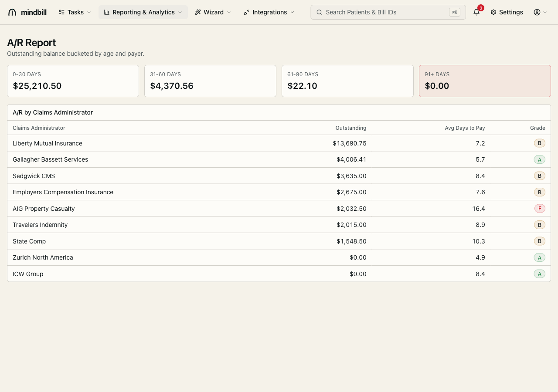Click outstanding amount $3,635.00
This screenshot has width=558, height=392.
[x=351, y=176]
